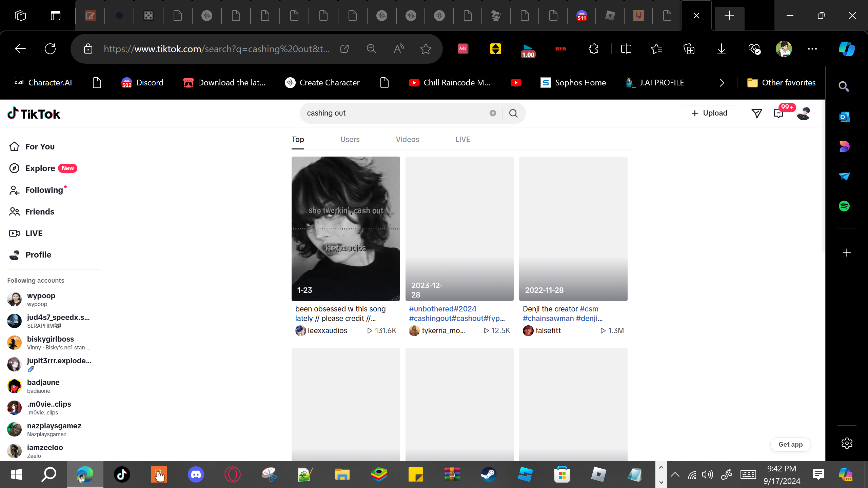The width and height of the screenshot is (868, 488).
Task: Open Edge settings and more menu
Action: (812, 49)
